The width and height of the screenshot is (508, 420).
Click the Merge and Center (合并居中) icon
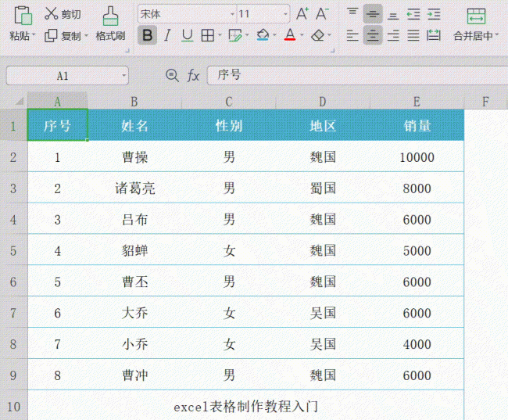[476, 16]
